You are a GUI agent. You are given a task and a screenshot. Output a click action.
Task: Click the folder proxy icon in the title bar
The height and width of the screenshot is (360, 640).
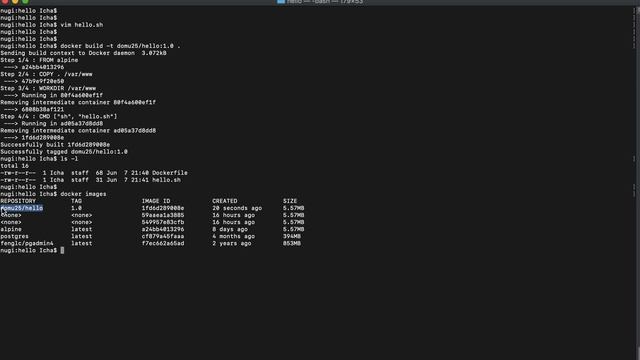[281, 2]
